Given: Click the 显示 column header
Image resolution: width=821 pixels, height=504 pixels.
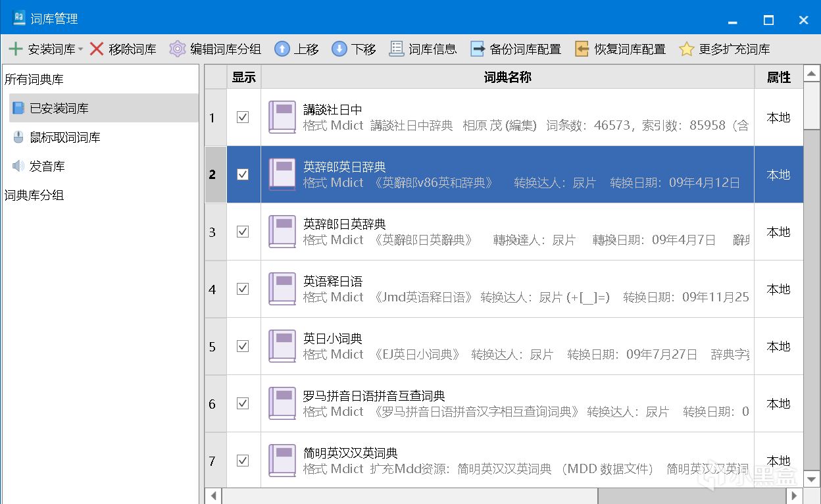Looking at the screenshot, I should pyautogui.click(x=243, y=77).
